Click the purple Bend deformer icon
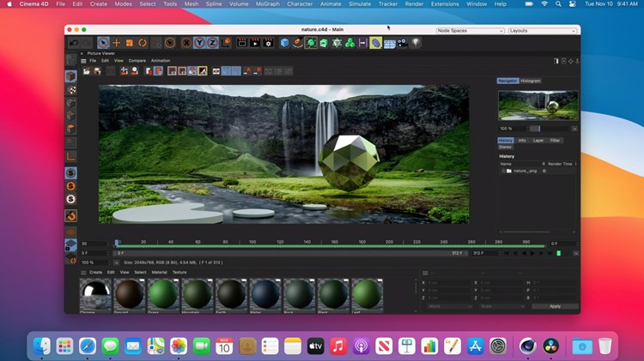The height and width of the screenshot is (361, 644). (376, 43)
